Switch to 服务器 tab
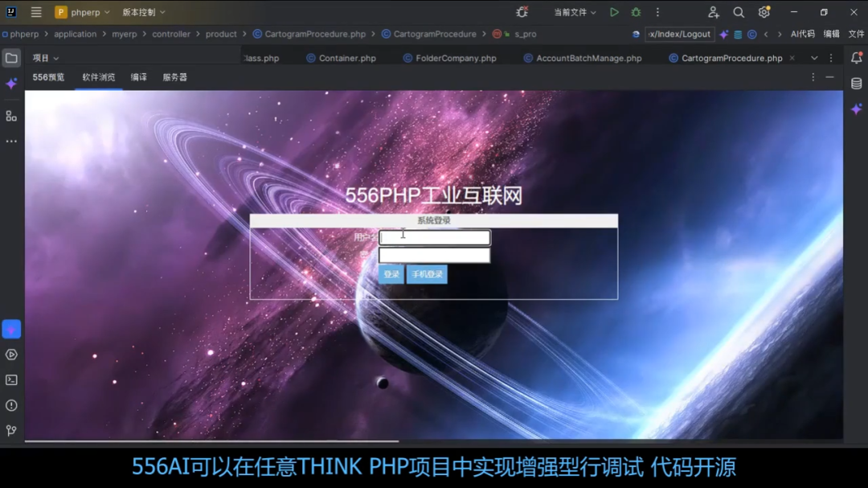The width and height of the screenshot is (868, 488). (x=174, y=77)
